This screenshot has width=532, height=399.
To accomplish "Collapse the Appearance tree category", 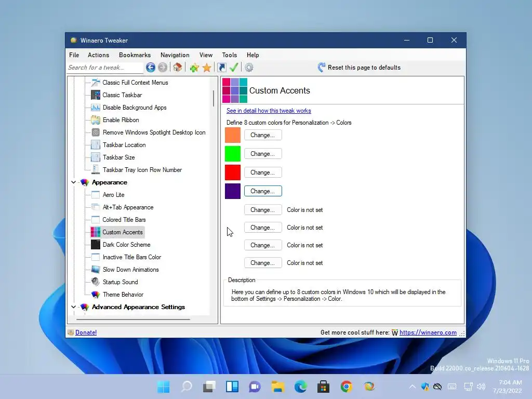I will 73,182.
